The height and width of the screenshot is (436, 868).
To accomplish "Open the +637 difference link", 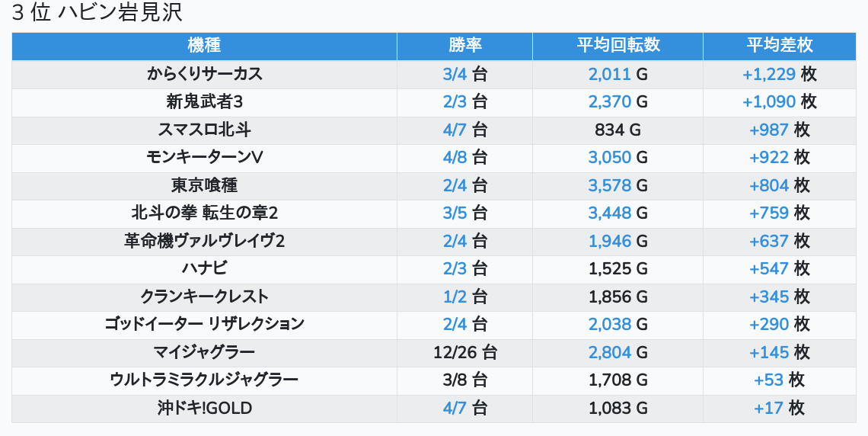I will [768, 241].
